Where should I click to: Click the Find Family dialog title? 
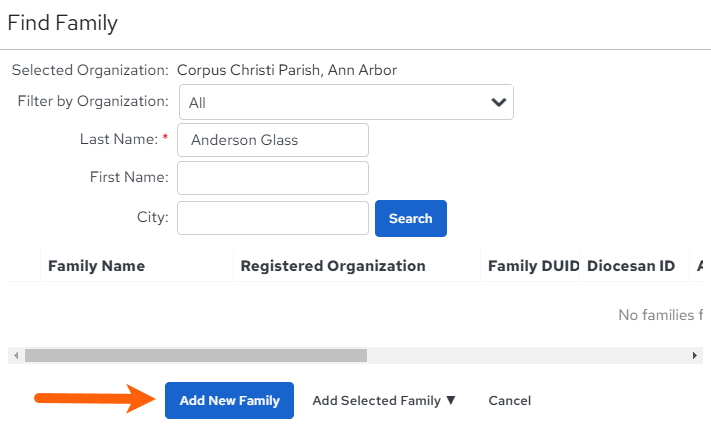(x=63, y=23)
